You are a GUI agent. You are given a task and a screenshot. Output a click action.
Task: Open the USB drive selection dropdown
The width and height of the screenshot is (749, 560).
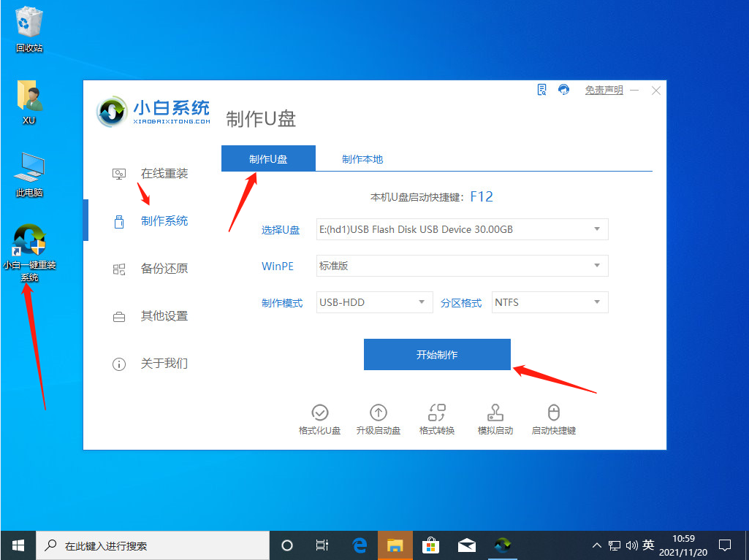[x=462, y=229]
